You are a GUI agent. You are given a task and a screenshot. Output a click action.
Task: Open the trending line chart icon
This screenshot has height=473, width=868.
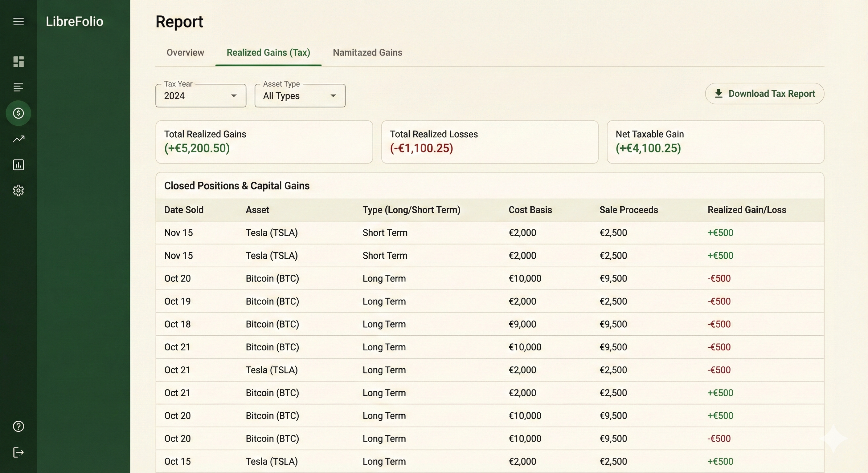click(x=18, y=139)
